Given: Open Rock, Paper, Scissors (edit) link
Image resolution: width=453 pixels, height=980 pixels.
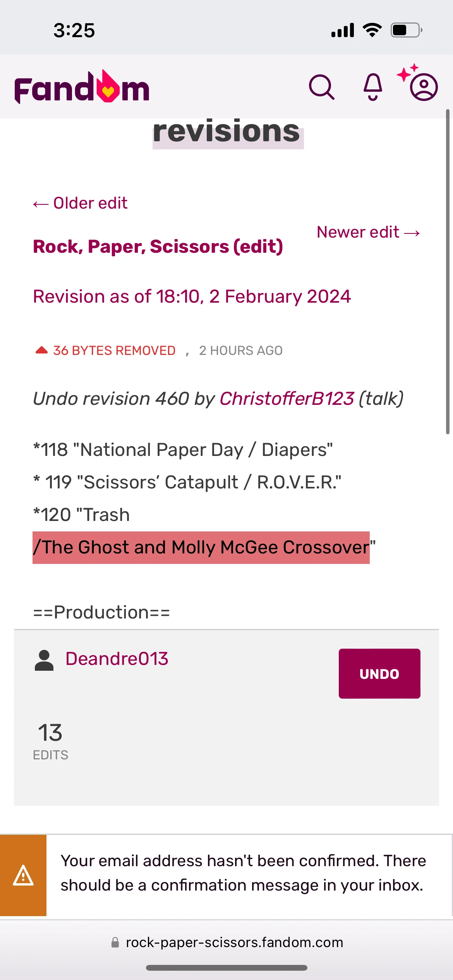Looking at the screenshot, I should 158,247.
